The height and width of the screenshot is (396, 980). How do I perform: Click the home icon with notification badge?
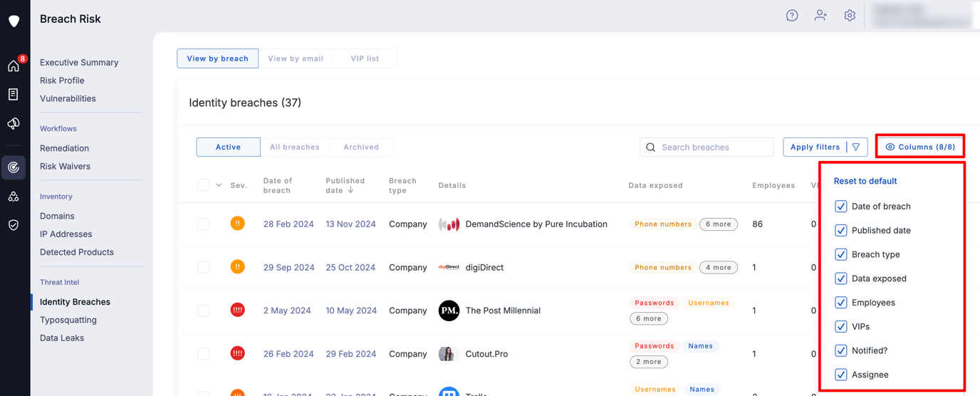[x=14, y=66]
